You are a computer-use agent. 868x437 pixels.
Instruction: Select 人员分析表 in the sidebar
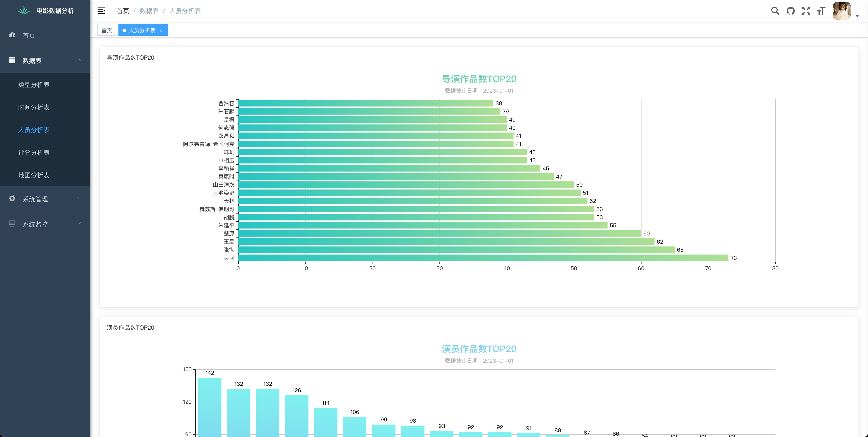tap(45, 130)
